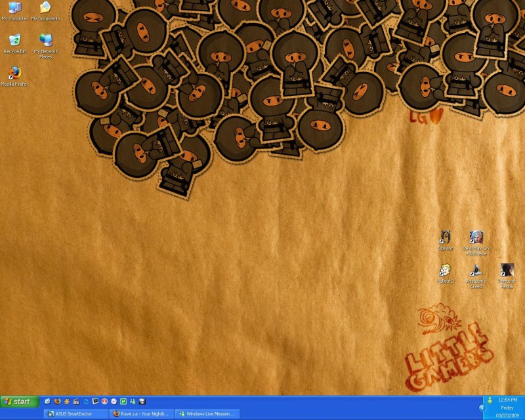Launch Messenger from the Quick Launch bar
Image resolution: width=525 pixels, height=420 pixels.
point(133,401)
